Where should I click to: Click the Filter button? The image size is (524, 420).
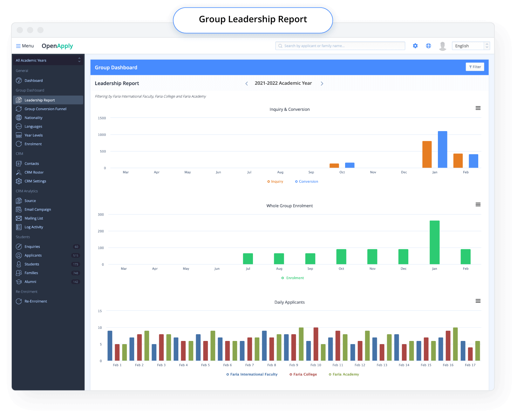475,67
